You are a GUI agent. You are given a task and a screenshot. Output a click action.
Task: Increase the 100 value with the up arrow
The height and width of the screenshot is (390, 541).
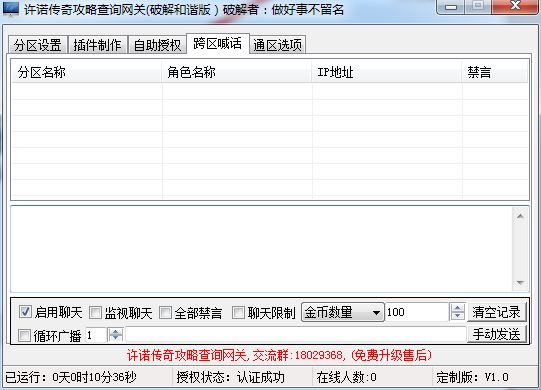(x=458, y=308)
